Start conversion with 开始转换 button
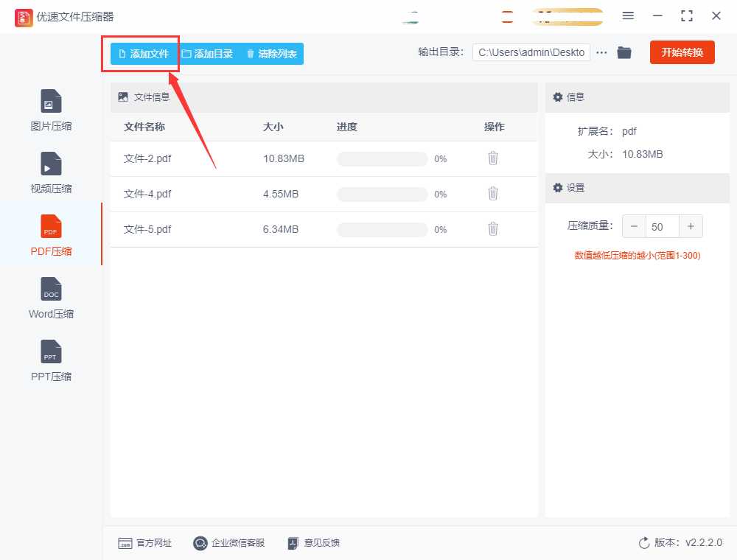 [x=682, y=52]
